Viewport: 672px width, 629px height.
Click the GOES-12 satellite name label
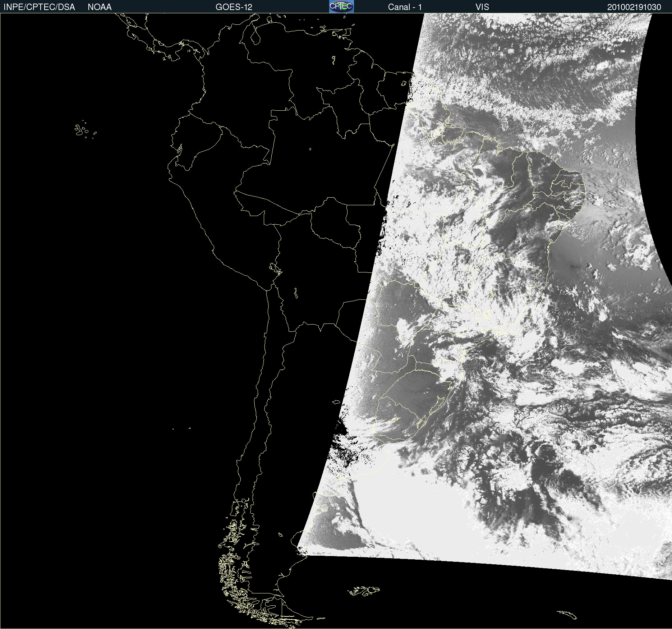coord(234,7)
